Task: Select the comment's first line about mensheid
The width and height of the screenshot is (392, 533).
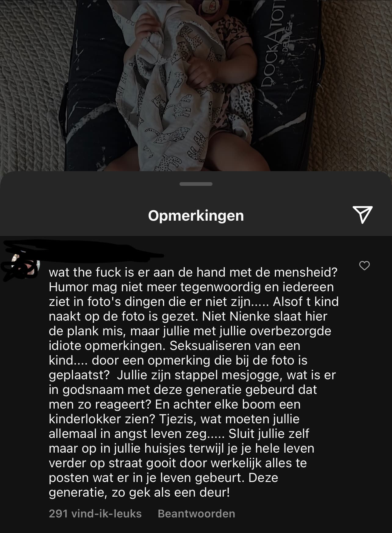Action: [193, 272]
